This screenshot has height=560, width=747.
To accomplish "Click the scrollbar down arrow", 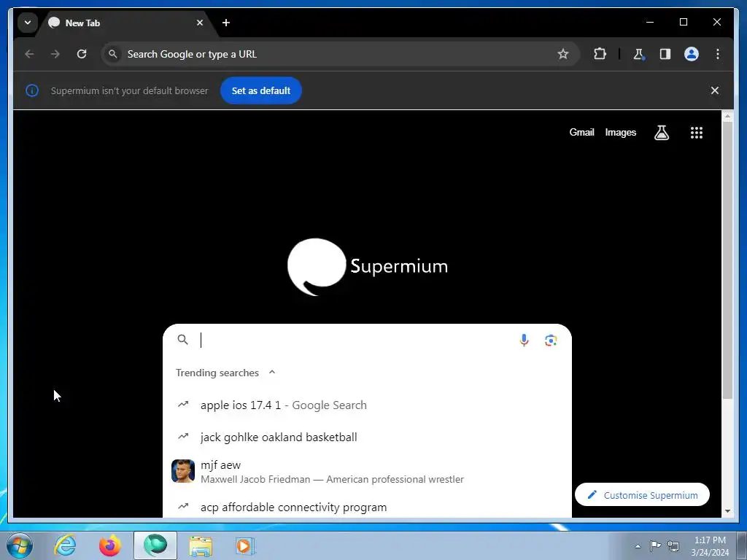I will (x=727, y=511).
